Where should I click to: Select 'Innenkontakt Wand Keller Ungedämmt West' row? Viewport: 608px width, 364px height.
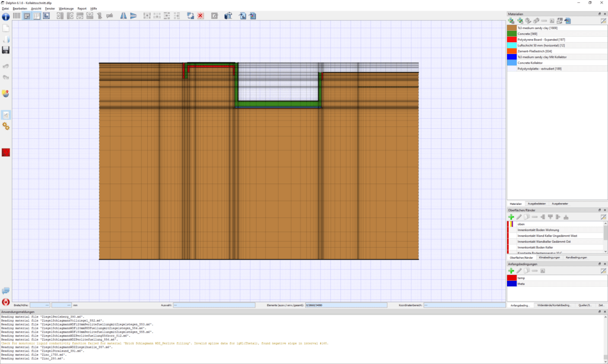(x=555, y=236)
